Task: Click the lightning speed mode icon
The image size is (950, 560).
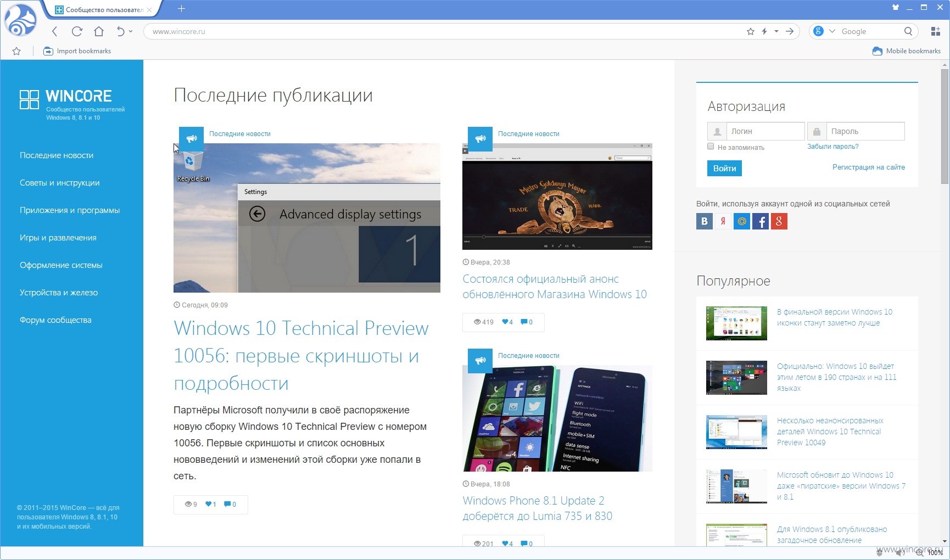Action: (x=764, y=31)
